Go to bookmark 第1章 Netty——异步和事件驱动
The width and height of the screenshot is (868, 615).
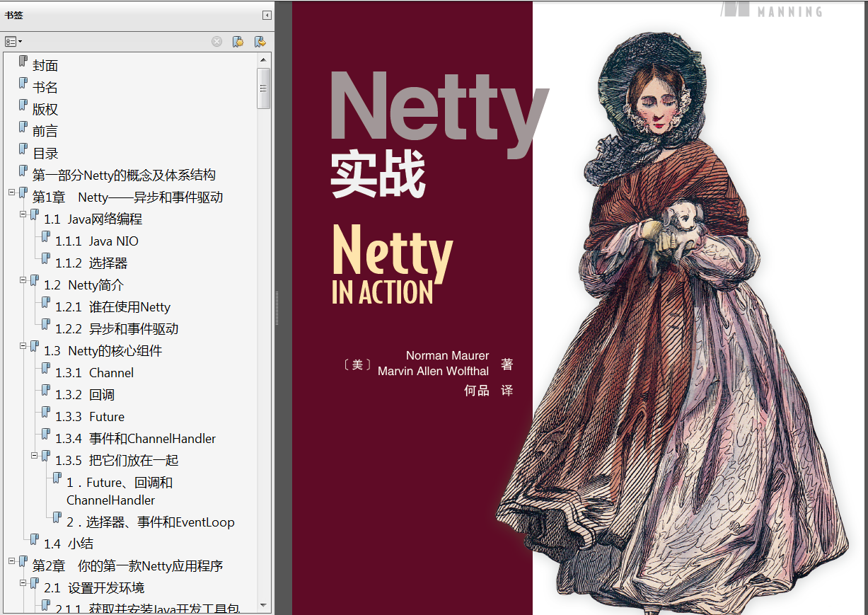click(x=128, y=197)
